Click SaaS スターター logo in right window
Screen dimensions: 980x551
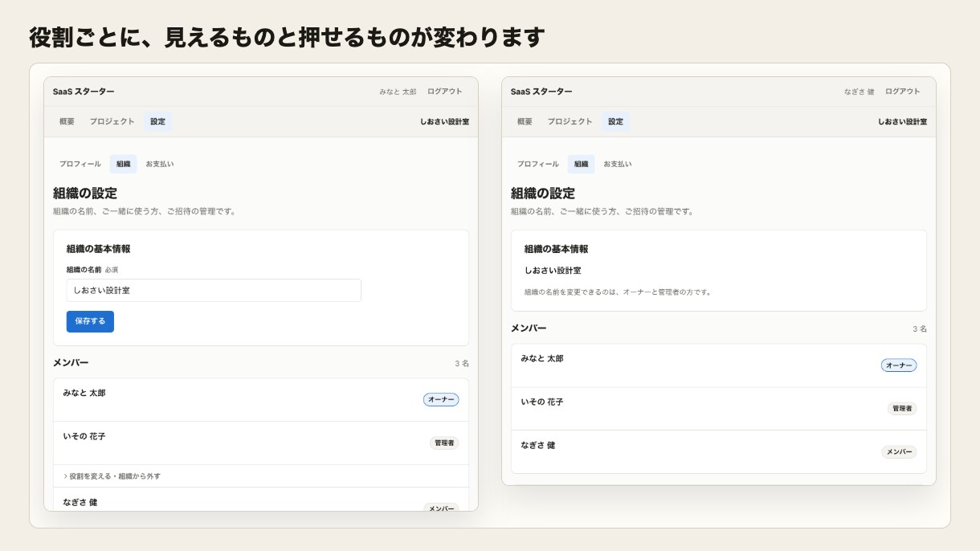point(541,92)
